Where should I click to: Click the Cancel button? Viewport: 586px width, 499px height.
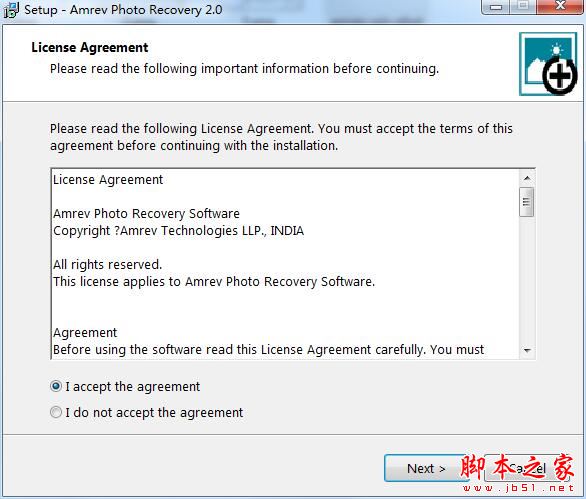pyautogui.click(x=527, y=468)
